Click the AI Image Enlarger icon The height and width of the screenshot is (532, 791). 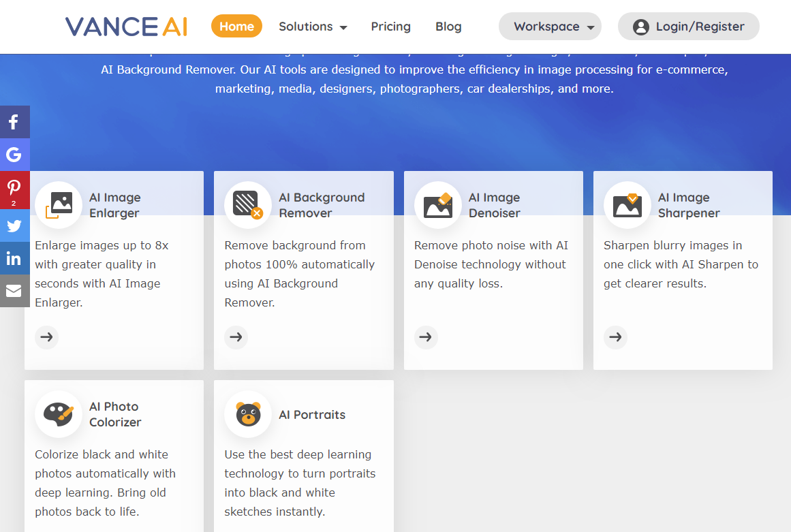coord(59,205)
